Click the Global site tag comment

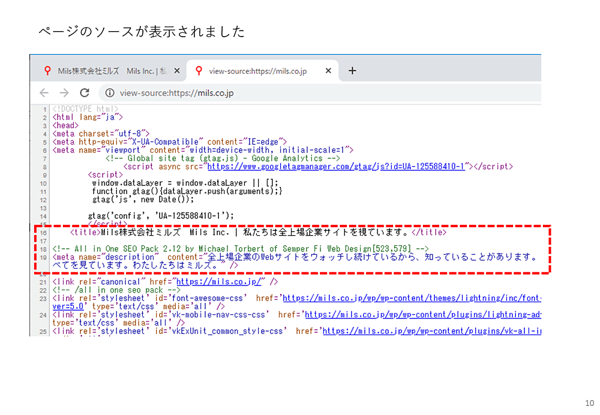coord(223,158)
